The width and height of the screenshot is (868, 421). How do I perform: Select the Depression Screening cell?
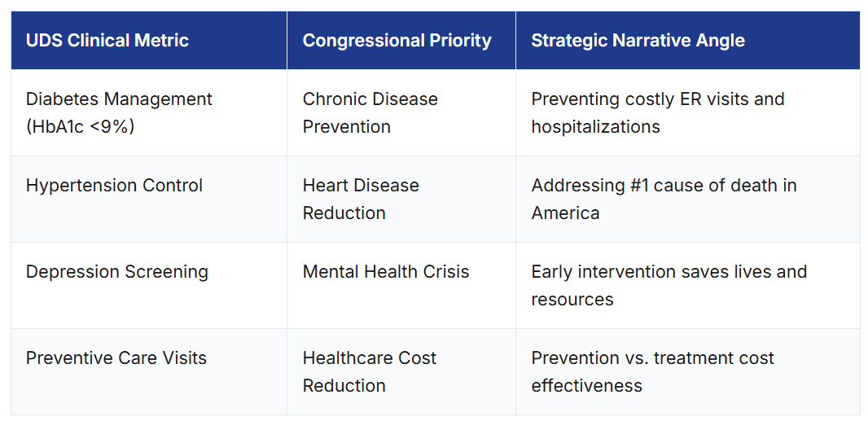(x=117, y=272)
